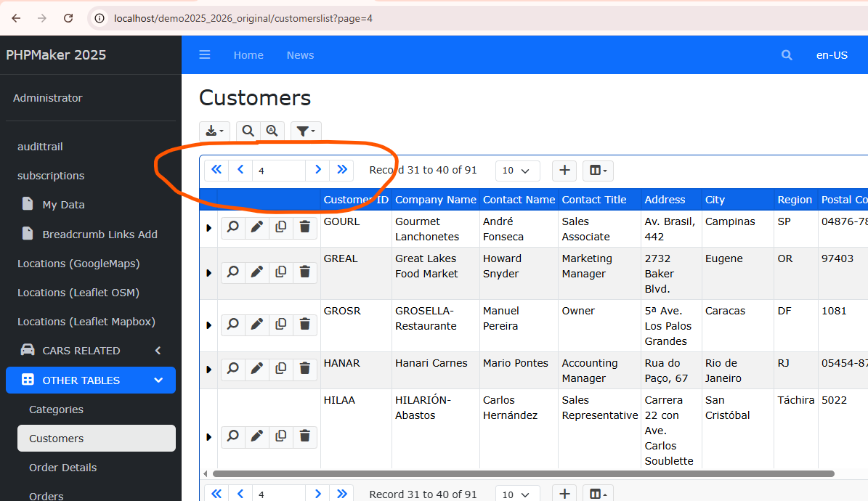
Task: Click the top page number input field
Action: coord(279,171)
